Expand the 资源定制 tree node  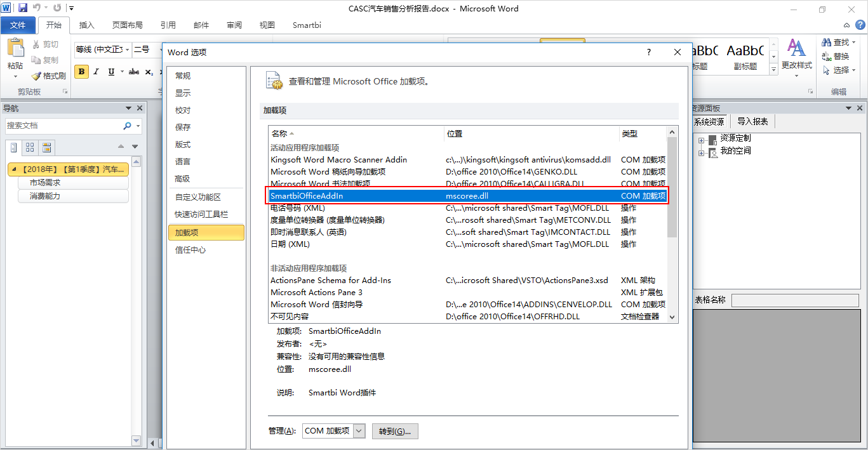point(702,140)
